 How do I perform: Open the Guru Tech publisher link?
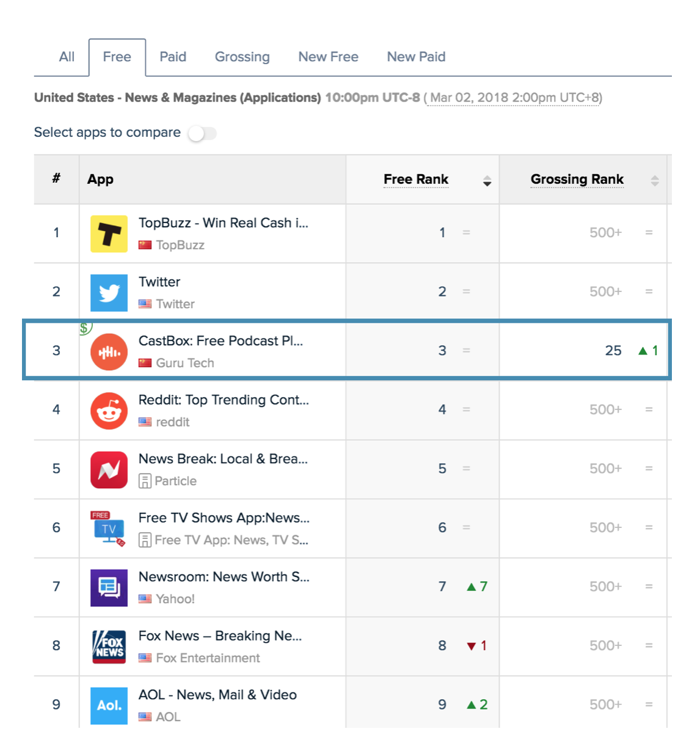[x=184, y=363]
